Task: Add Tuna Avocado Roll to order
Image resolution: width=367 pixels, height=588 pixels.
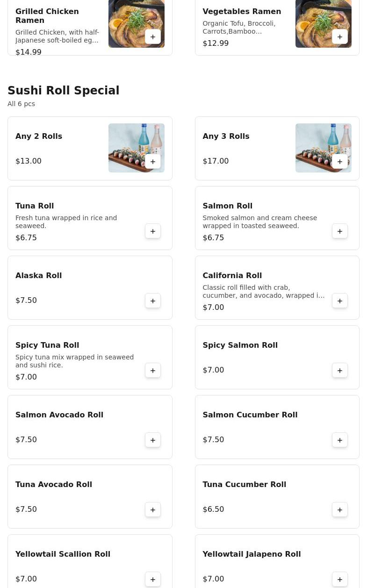Action: 153,509
